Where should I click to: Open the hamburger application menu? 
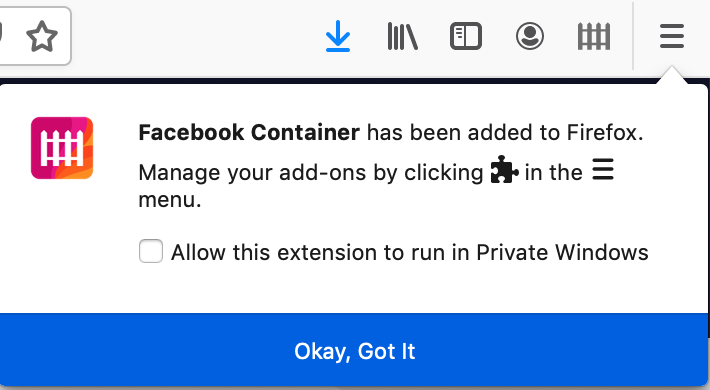point(672,36)
